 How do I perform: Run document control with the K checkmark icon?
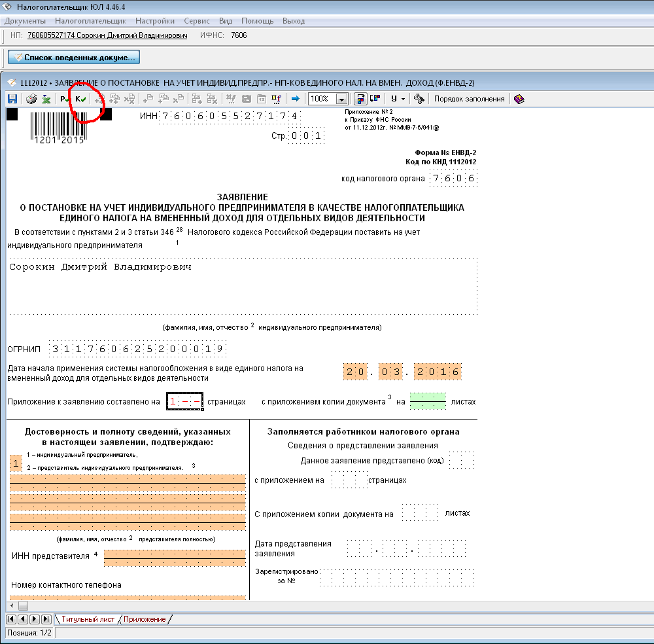[80, 99]
